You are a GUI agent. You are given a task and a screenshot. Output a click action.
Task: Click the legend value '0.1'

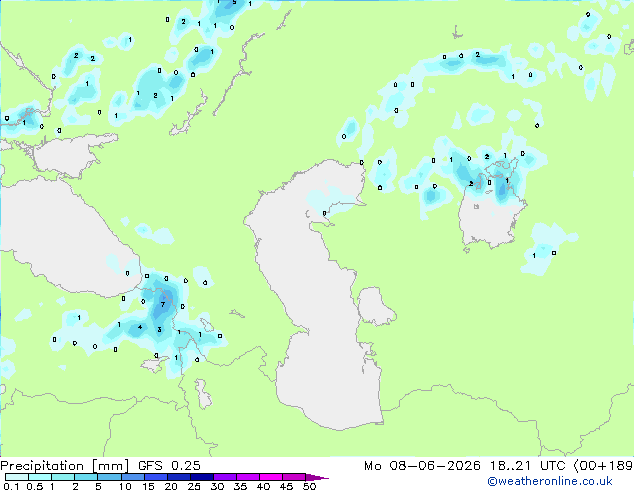click(x=11, y=486)
